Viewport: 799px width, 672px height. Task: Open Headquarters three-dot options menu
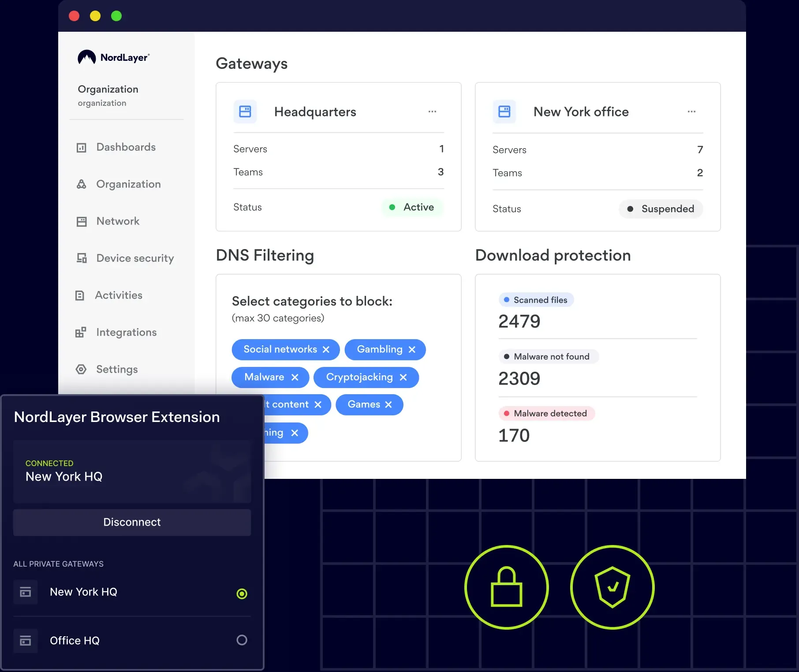[x=432, y=112]
